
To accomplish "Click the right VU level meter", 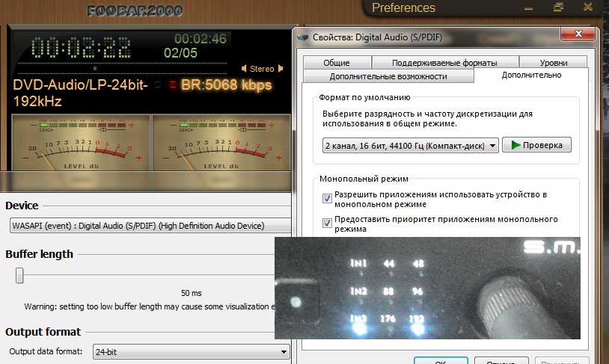I will 220,141.
